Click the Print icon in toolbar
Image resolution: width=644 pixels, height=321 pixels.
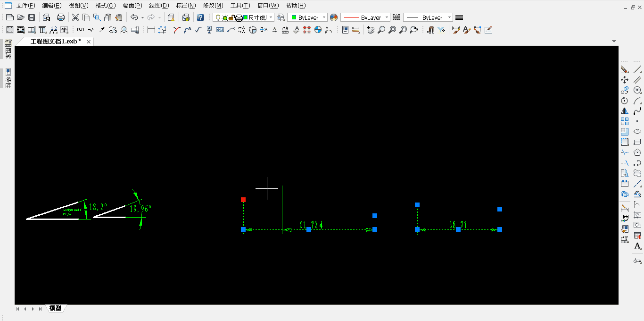click(61, 17)
